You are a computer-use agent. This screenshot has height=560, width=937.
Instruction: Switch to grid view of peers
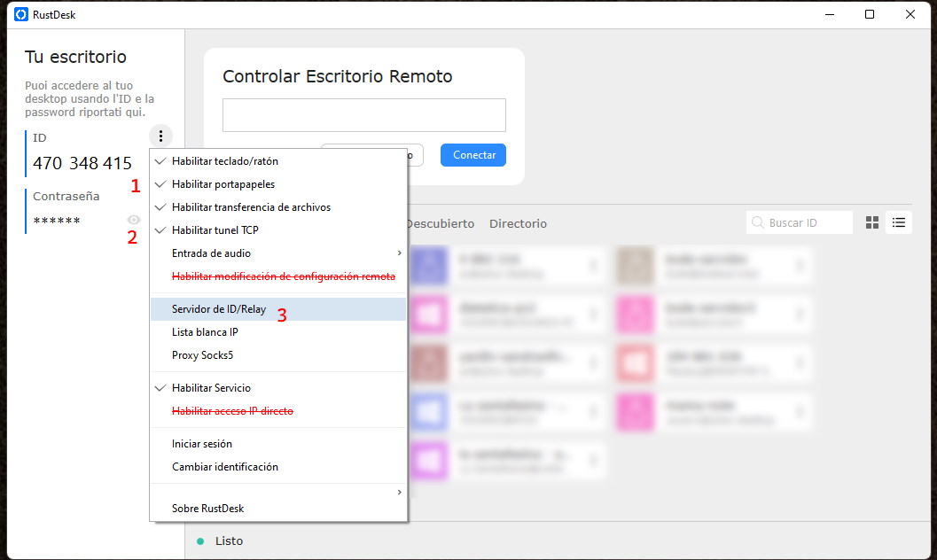(x=871, y=222)
